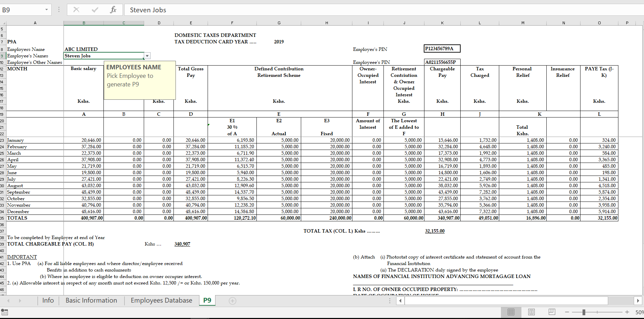Screen dimensions: 644x319
Task: Click the Zoom In plus icon
Action: tap(627, 312)
